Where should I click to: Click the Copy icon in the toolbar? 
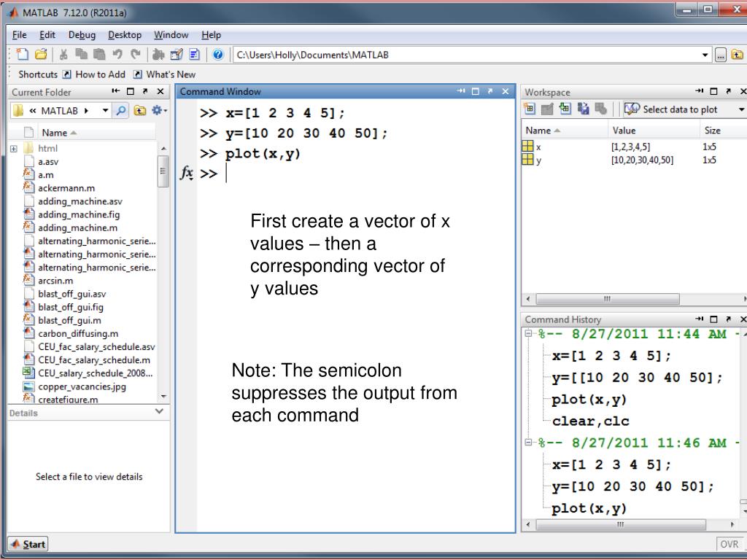click(81, 55)
